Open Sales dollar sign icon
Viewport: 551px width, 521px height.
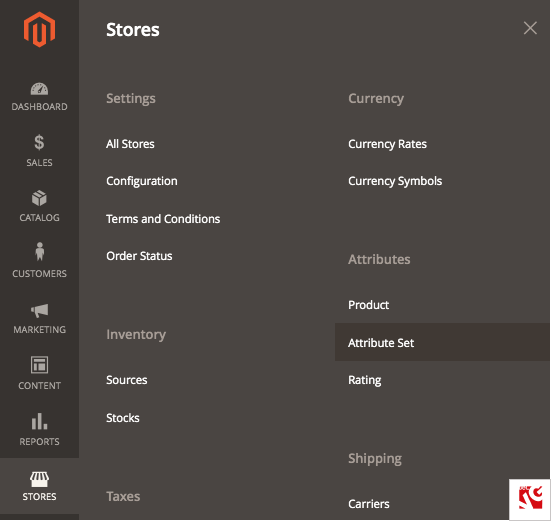point(39,143)
